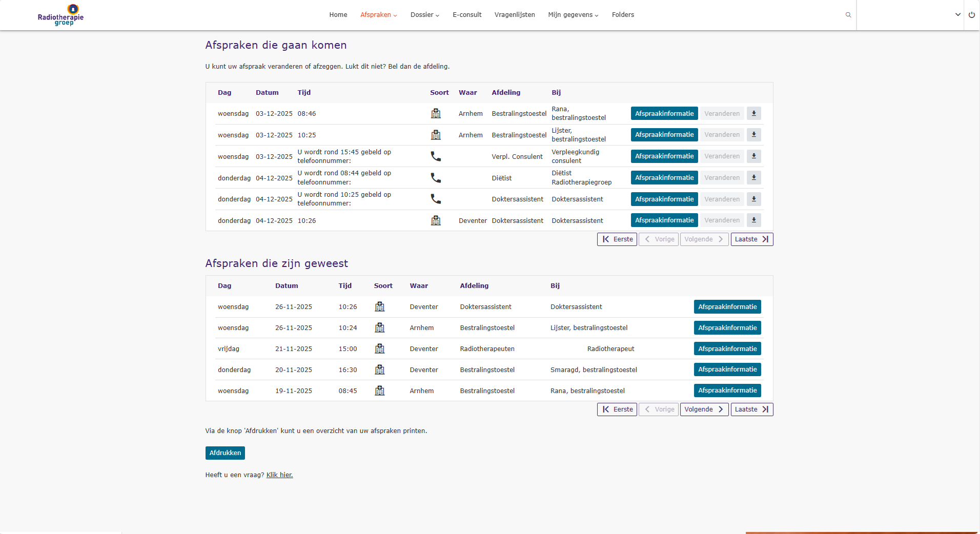Image resolution: width=980 pixels, height=534 pixels.
Task: Click the Radiotherapiegroep logo
Action: point(60,15)
